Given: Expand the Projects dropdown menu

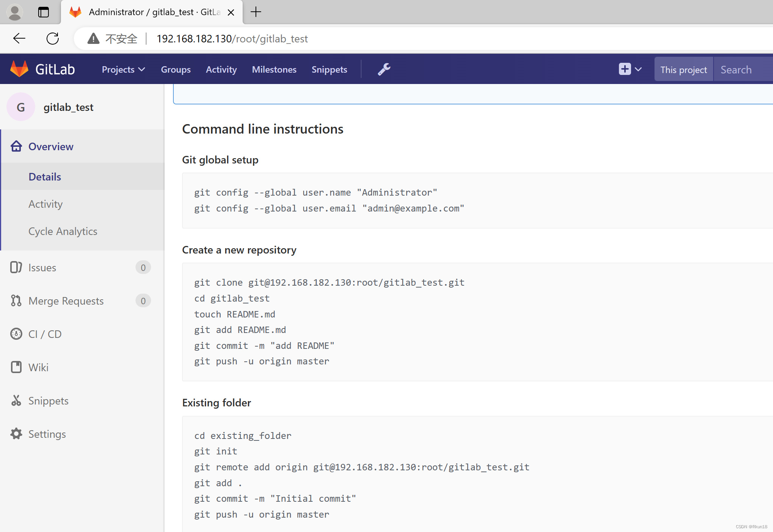Looking at the screenshot, I should point(123,69).
